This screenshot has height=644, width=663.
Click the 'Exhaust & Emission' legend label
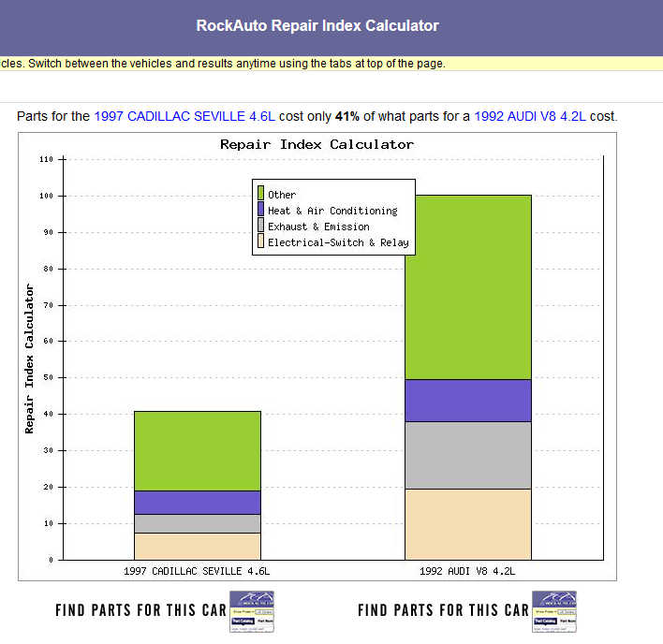point(318,227)
